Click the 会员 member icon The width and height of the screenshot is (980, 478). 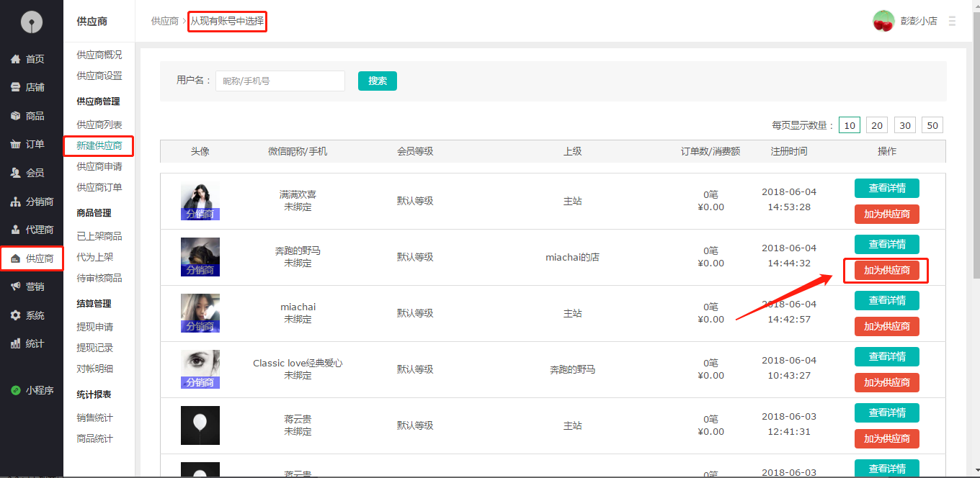tap(15, 173)
